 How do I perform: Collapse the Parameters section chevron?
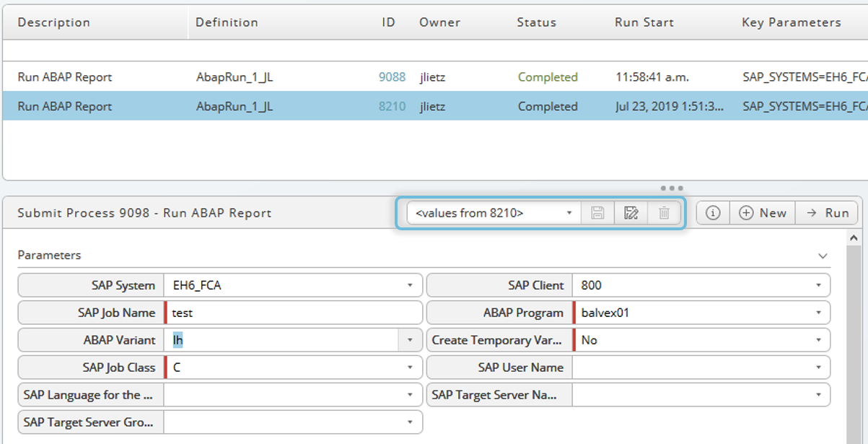pos(823,256)
